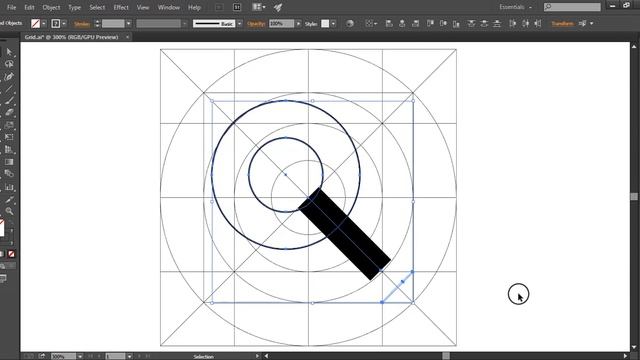Click the Opacity 100% input field

coord(281,24)
